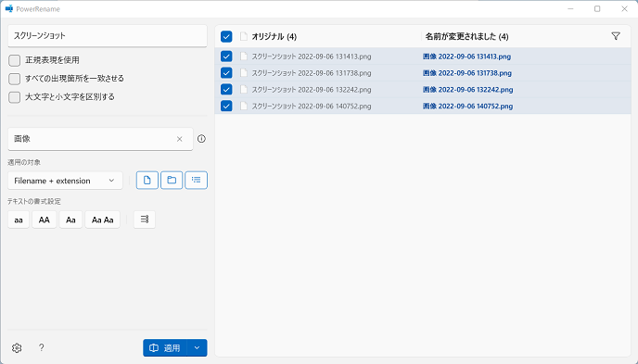Click the オリジナル (4) column header
This screenshot has height=364, width=638.
coord(274,36)
